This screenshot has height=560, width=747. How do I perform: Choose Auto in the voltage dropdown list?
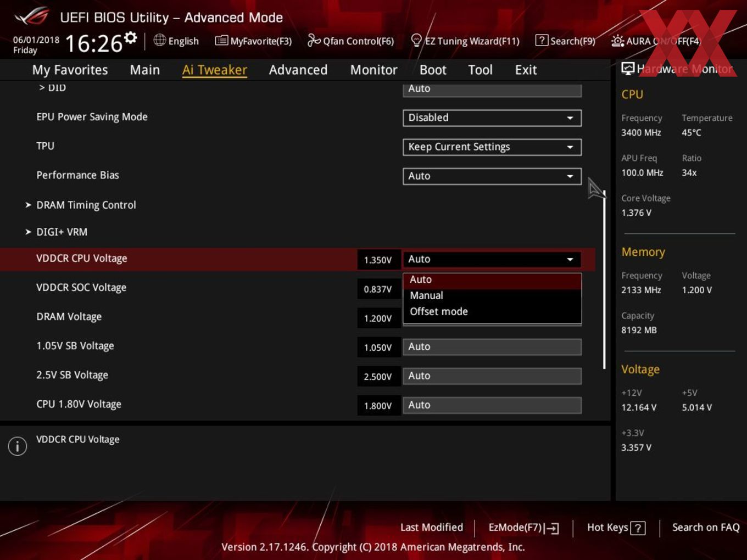coord(492,280)
